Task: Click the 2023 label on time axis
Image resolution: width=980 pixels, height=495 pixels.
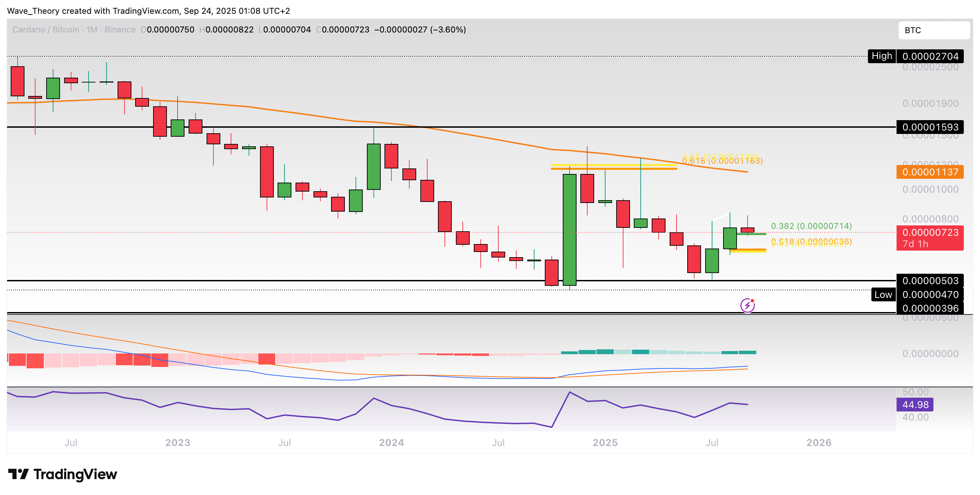Action: 178,443
